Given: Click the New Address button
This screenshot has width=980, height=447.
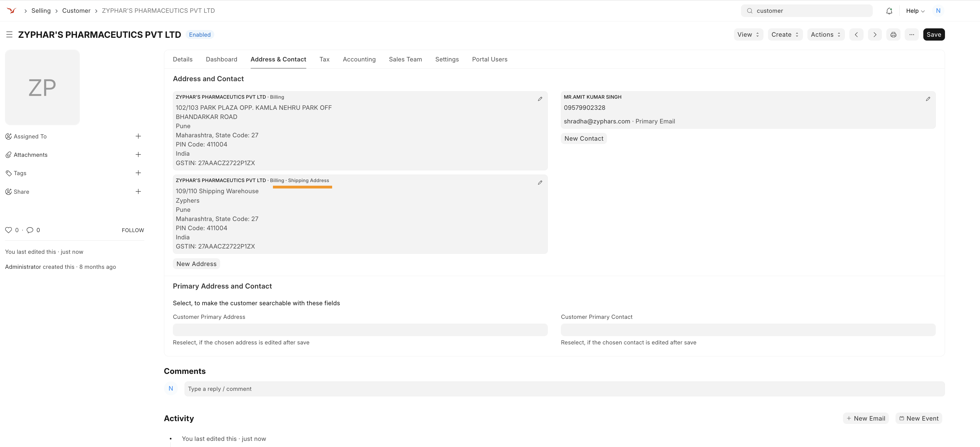Looking at the screenshot, I should [x=196, y=264].
